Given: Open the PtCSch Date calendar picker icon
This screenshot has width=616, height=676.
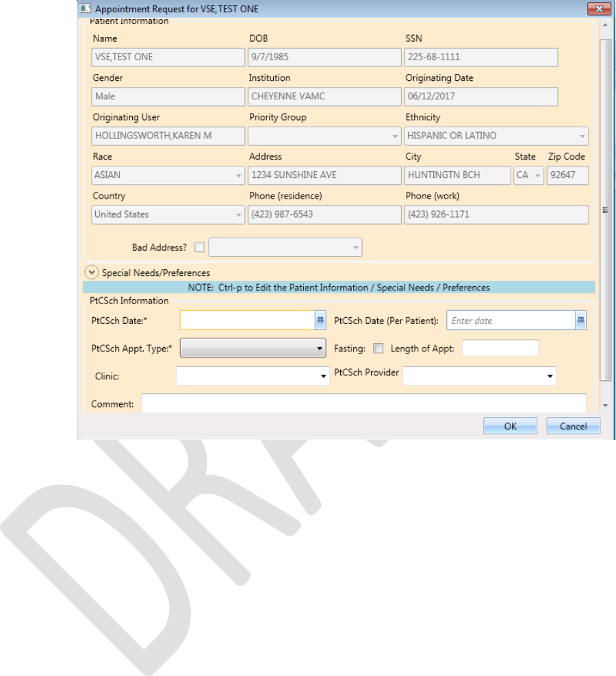Looking at the screenshot, I should pos(320,321).
